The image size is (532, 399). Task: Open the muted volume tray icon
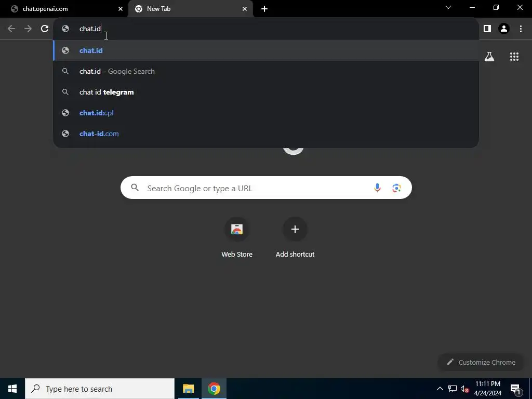point(465,389)
